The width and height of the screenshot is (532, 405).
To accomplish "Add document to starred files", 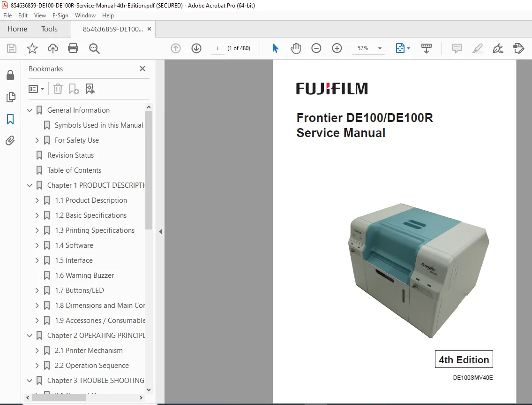I will coord(32,48).
